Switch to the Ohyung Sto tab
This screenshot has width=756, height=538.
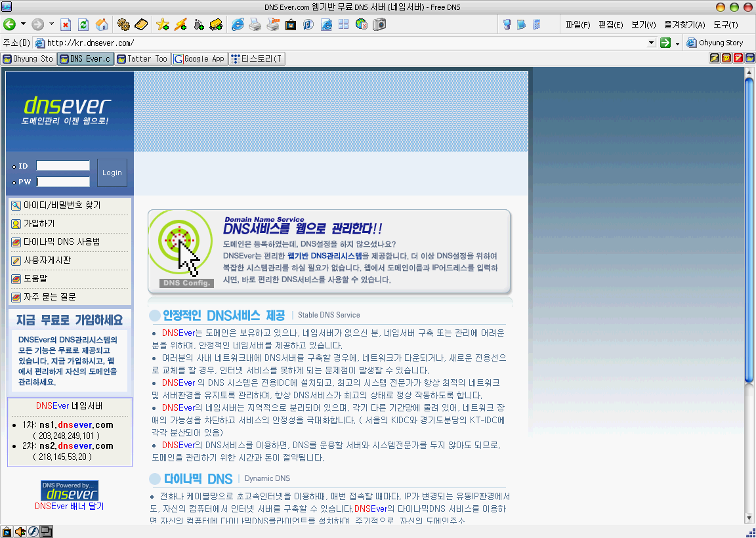click(28, 59)
